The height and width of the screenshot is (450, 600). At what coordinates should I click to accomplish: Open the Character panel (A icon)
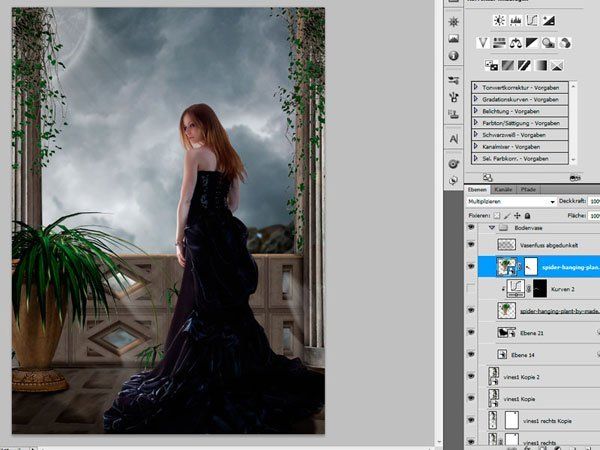point(453,139)
